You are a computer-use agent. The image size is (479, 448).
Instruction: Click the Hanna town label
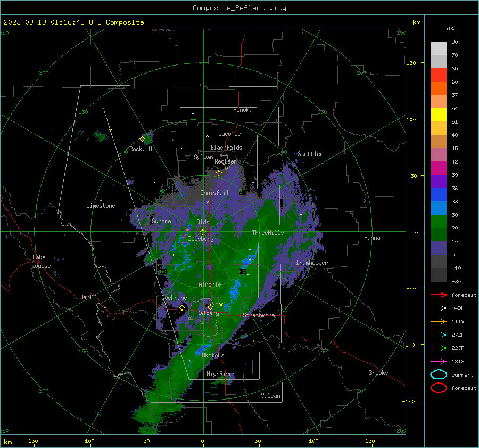372,238
